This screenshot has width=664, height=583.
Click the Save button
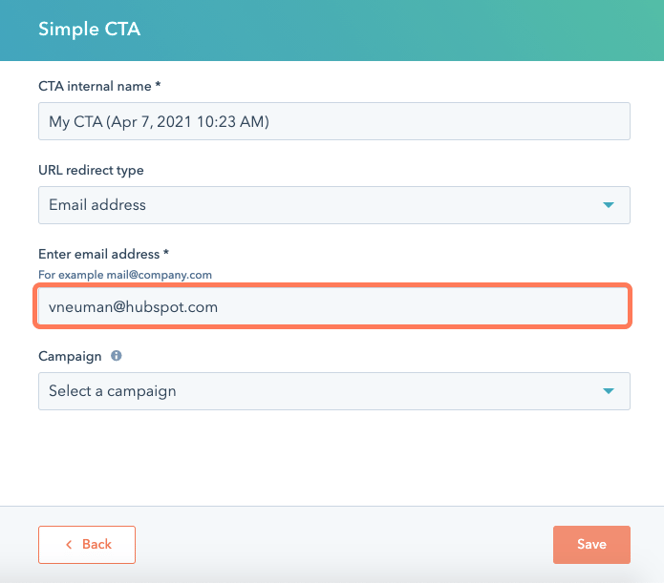pyautogui.click(x=592, y=544)
